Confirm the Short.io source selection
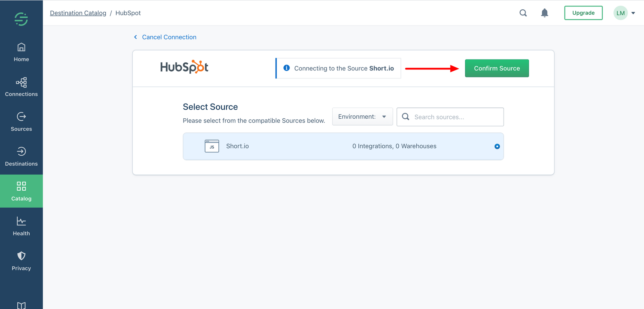 pos(497,68)
